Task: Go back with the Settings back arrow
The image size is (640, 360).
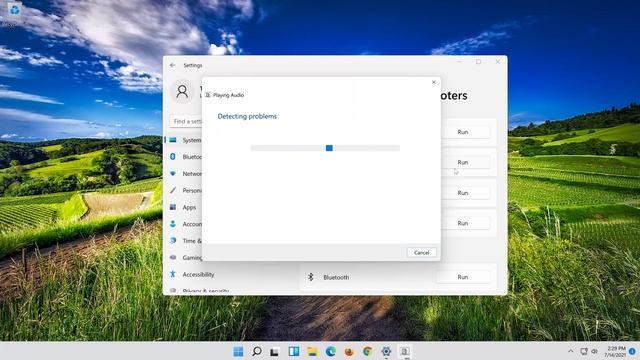Action: 173,65
